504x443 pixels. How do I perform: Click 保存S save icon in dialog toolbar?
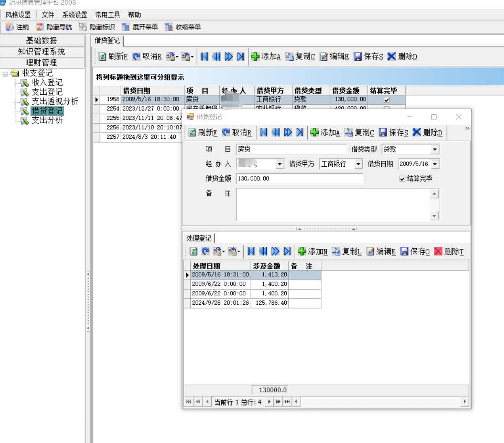click(383, 132)
